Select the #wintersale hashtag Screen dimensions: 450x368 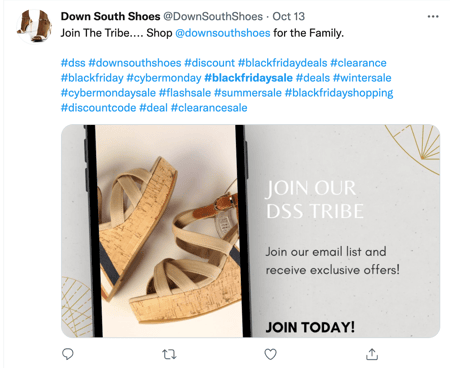pyautogui.click(x=362, y=78)
